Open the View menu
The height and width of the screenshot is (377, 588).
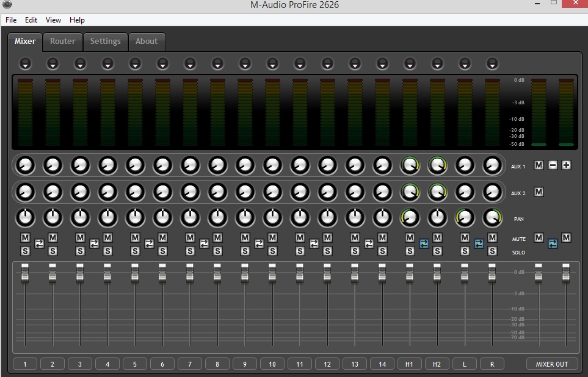point(53,20)
